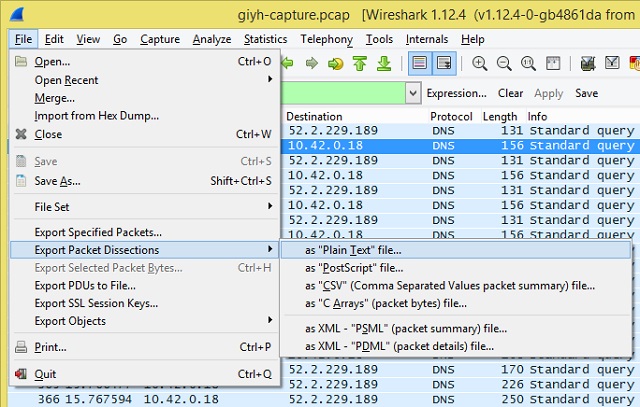Jump to first packet icon
The height and width of the screenshot is (407, 640).
click(360, 63)
